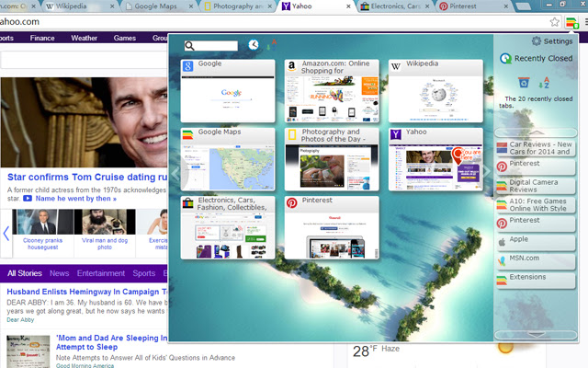Open Finance in Yahoo navigation bar
Screen dimensions: 588x368
coord(42,38)
